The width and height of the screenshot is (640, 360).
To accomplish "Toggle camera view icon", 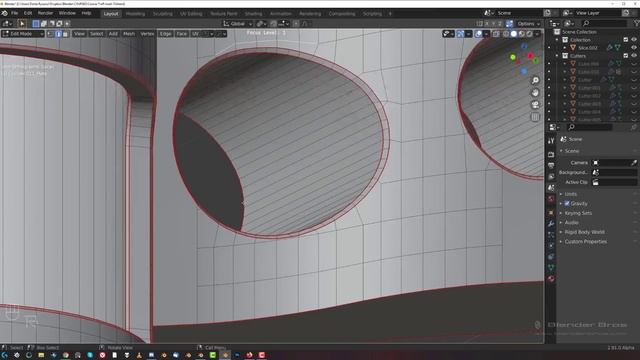I will 535,105.
